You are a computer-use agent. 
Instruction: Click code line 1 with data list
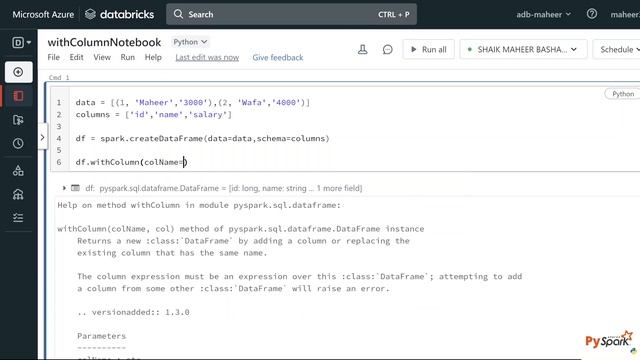[x=193, y=102]
